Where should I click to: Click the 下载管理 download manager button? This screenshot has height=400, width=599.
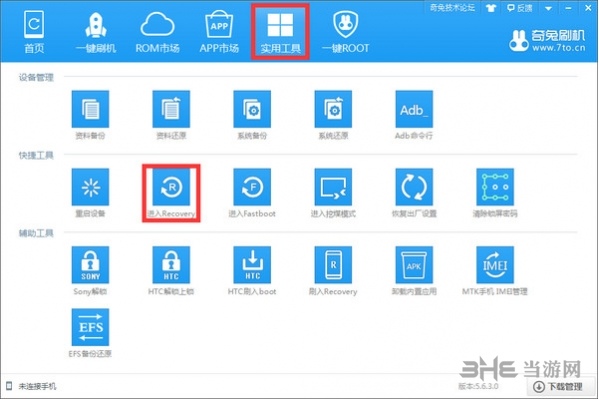coord(558,387)
